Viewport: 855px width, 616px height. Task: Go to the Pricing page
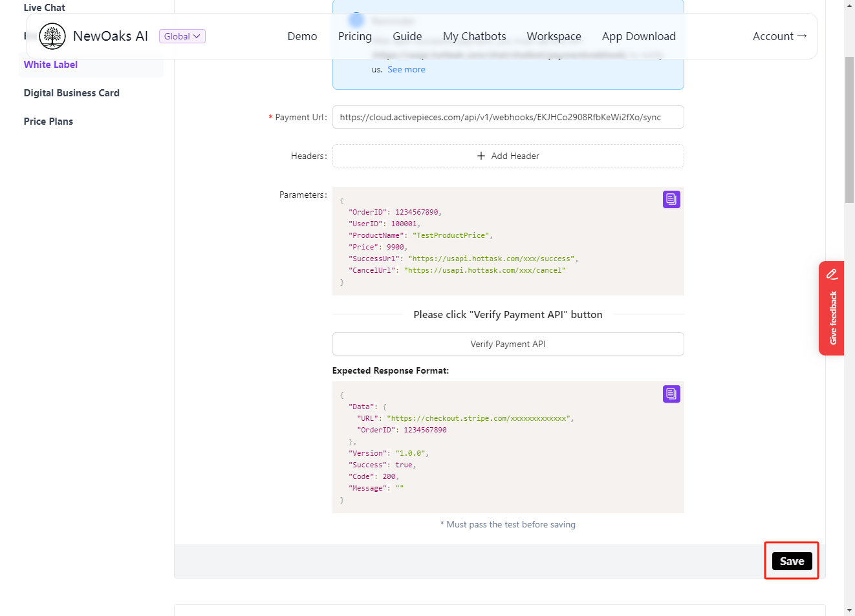coord(354,36)
